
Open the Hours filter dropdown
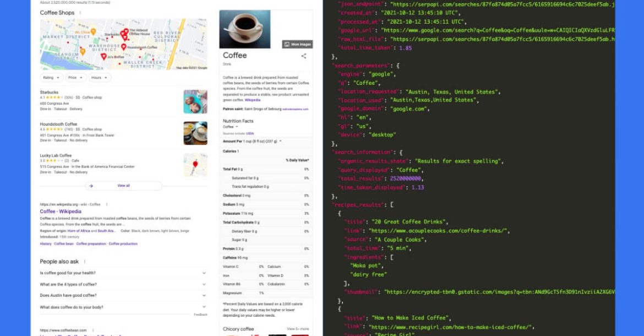[99, 78]
